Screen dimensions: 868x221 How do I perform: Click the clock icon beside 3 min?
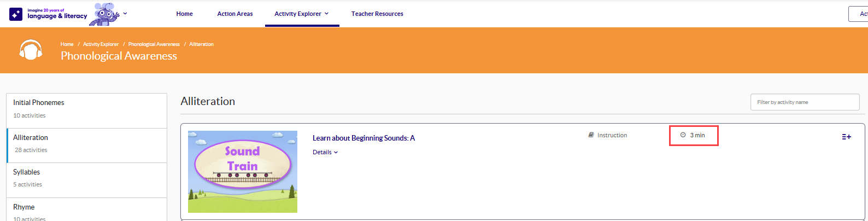[x=683, y=135]
